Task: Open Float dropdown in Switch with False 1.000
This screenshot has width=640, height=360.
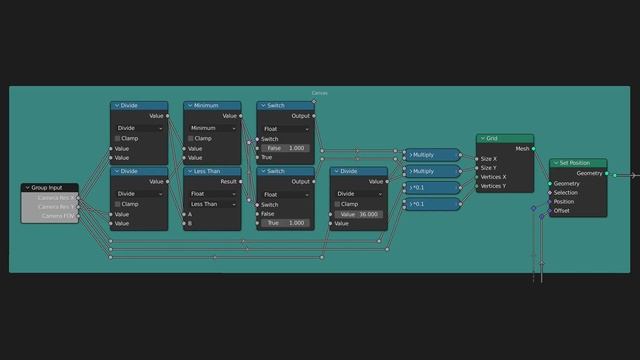Action: click(285, 129)
